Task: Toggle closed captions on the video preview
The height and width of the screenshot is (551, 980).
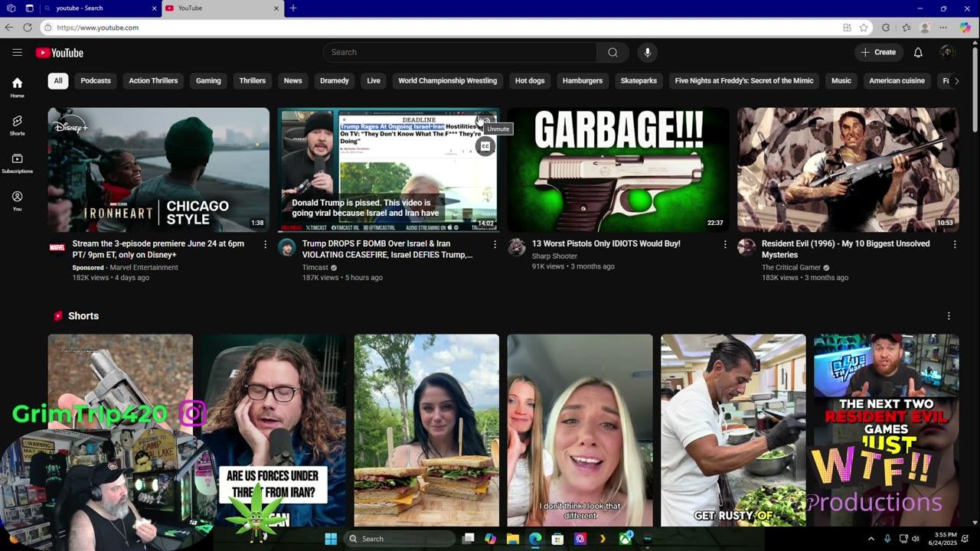Action: point(485,146)
